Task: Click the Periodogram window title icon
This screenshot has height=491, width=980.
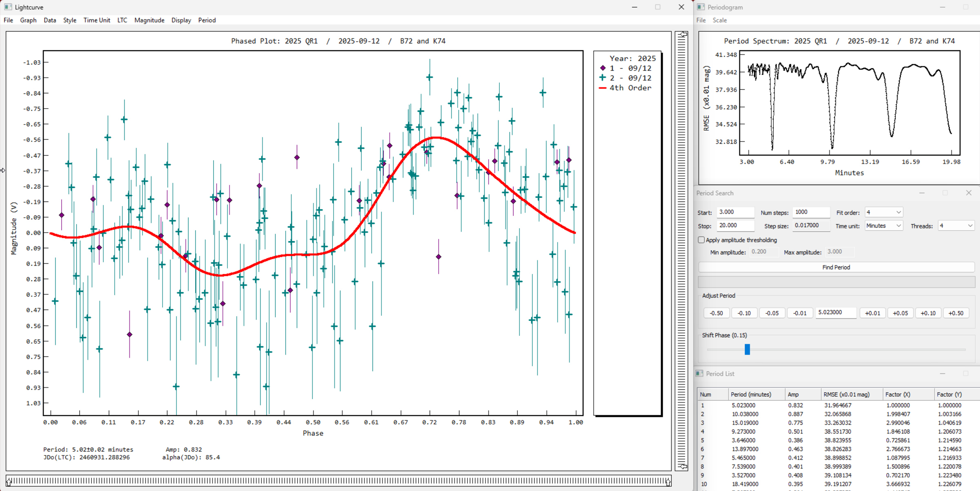Action: [x=701, y=7]
